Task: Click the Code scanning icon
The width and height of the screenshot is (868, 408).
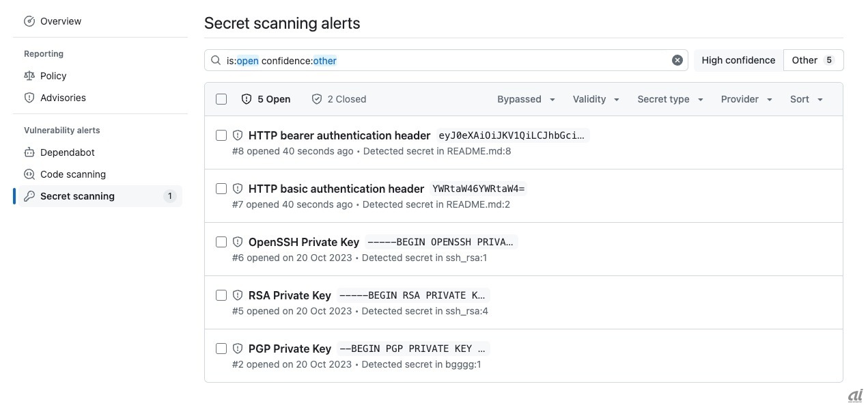Action: (x=29, y=174)
